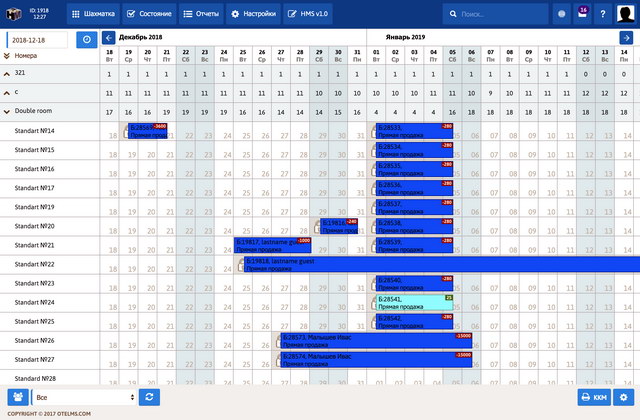
Task: Open cyan booking Б:28541 on Standart №24
Action: [x=414, y=303]
